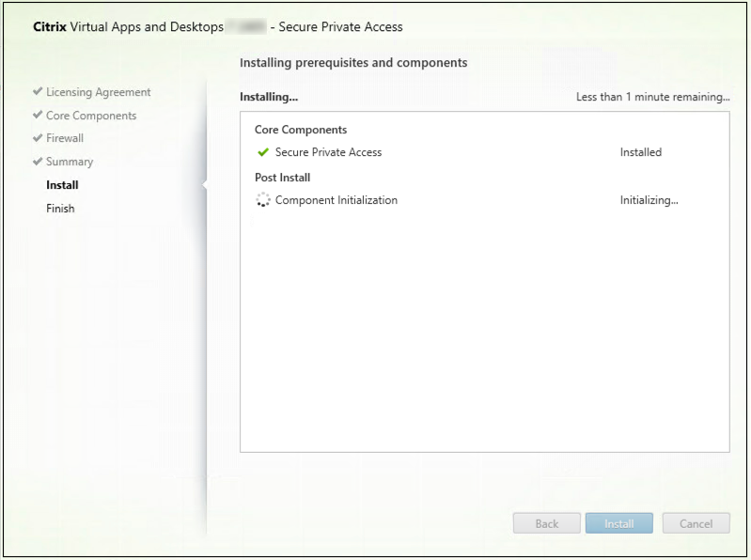Select the Core Components wizard step
Image resolution: width=751 pixels, height=560 pixels.
91,116
